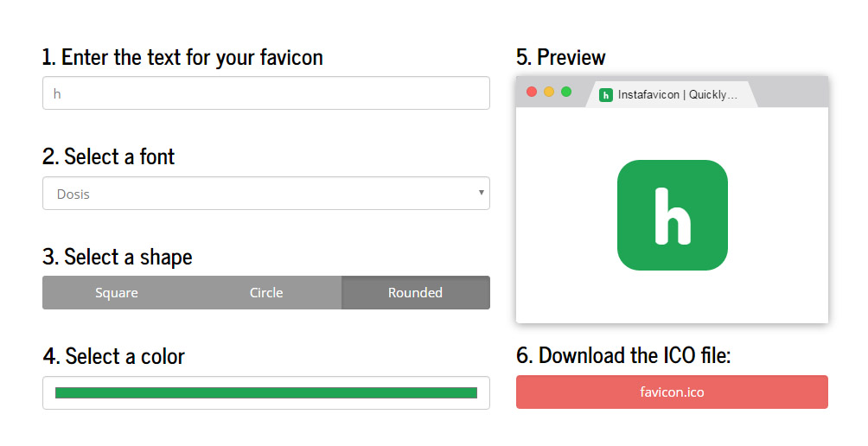The height and width of the screenshot is (446, 868).
Task: Click the '4. Select a color' heading
Action: coord(113,356)
